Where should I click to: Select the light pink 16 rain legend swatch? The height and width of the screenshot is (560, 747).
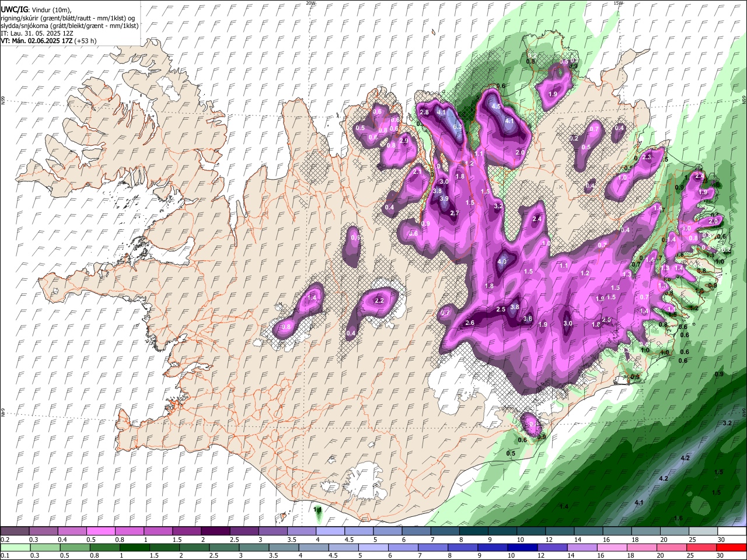612,548
